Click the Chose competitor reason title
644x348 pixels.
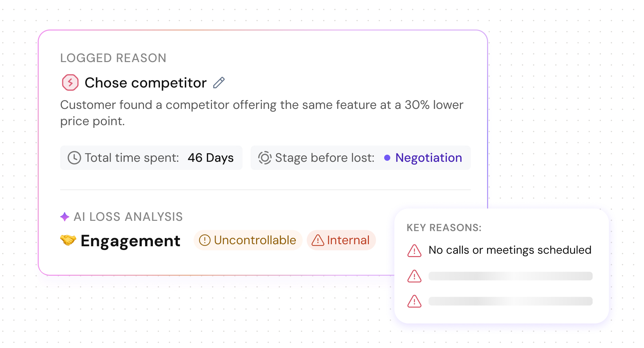coord(146,83)
